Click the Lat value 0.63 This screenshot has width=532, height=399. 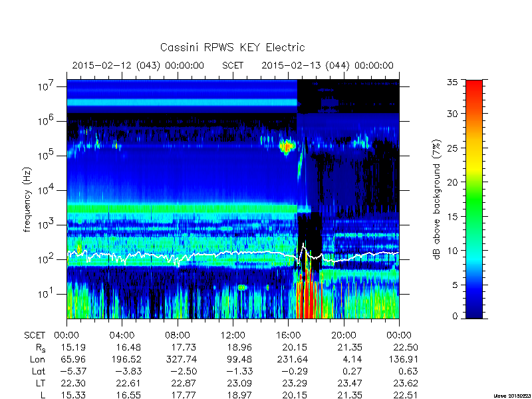point(408,371)
